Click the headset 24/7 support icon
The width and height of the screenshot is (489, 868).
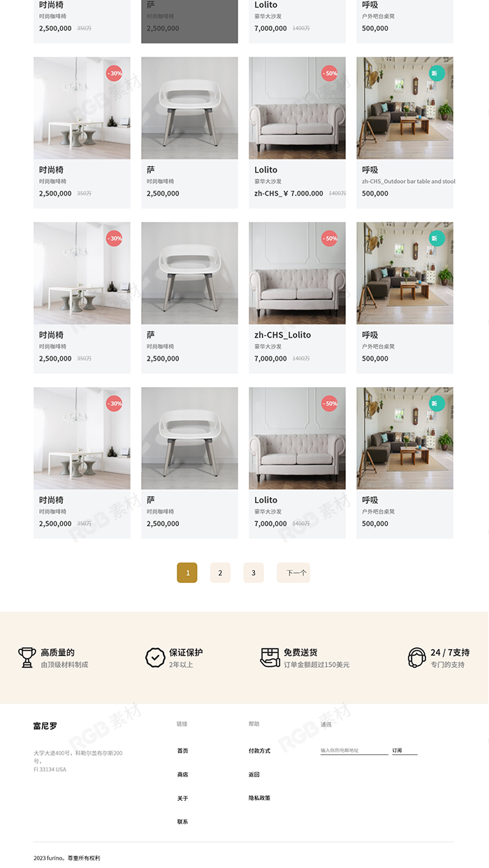click(x=417, y=658)
